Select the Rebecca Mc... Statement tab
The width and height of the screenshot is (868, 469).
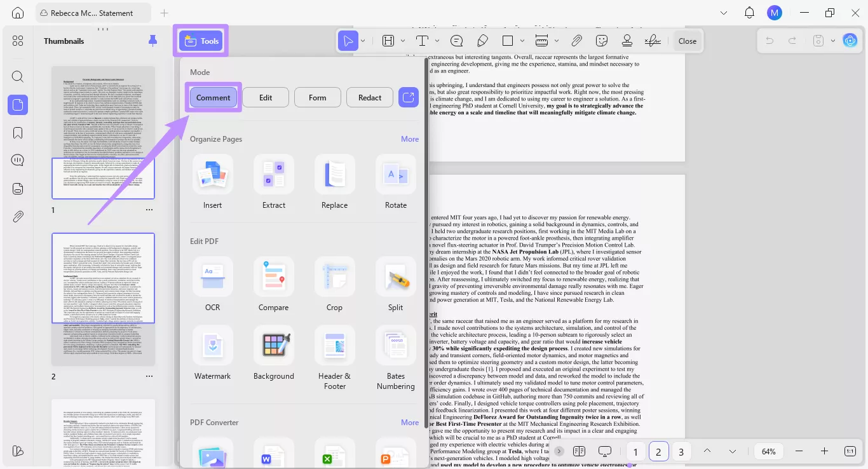(x=93, y=13)
